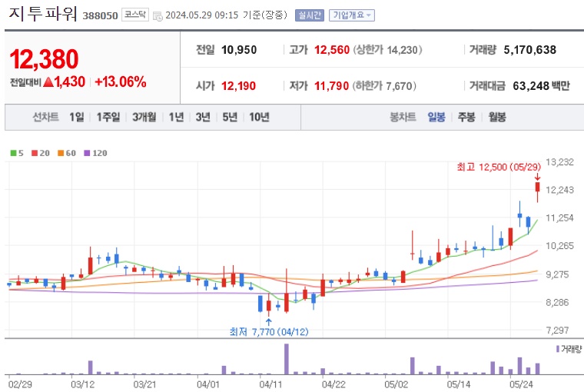Click the 최저 7,770 (04/12) chart marker
The image size is (584, 392).
click(x=269, y=331)
